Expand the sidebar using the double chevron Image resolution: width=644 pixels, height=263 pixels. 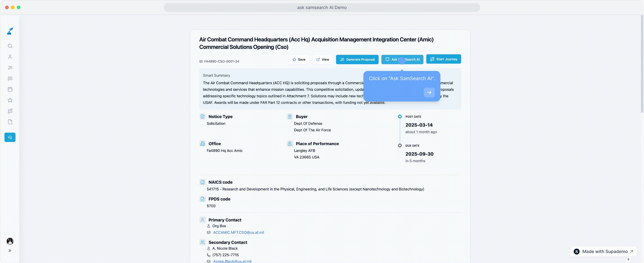[10, 250]
